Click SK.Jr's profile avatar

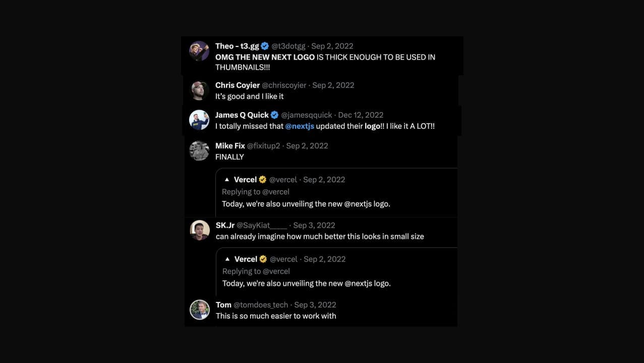pyautogui.click(x=200, y=230)
